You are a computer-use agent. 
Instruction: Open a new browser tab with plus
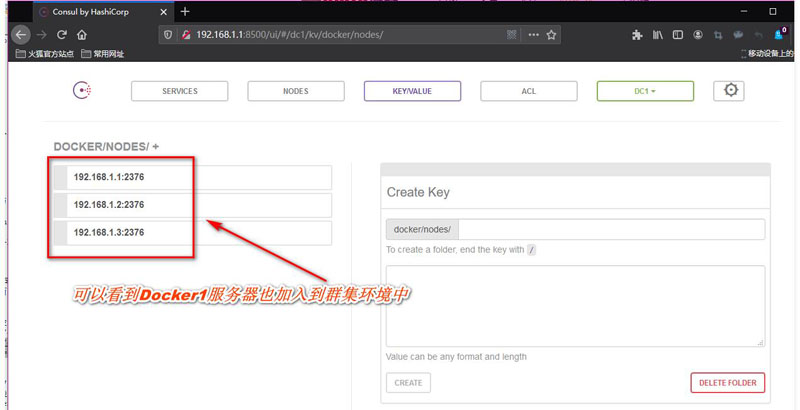pos(185,11)
